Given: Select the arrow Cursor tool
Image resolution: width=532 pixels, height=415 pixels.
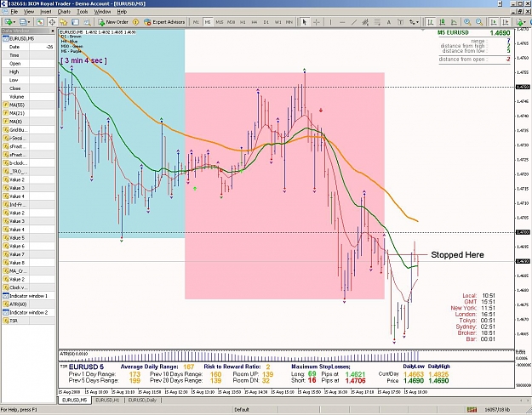Looking at the screenshot, I should [x=305, y=22].
